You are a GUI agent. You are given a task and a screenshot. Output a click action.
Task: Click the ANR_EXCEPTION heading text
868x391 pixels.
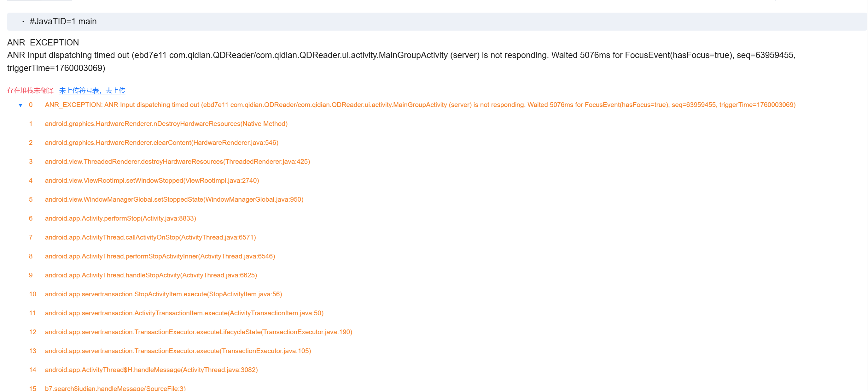(43, 43)
